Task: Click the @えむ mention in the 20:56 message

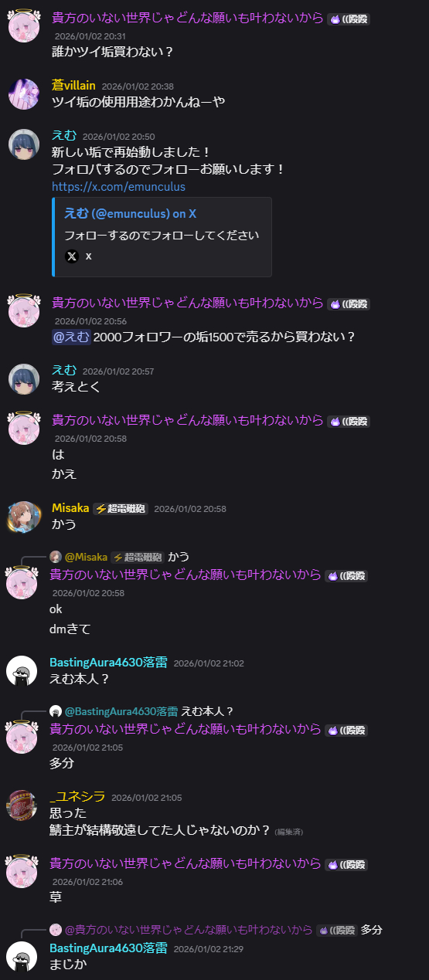Action: click(x=71, y=337)
